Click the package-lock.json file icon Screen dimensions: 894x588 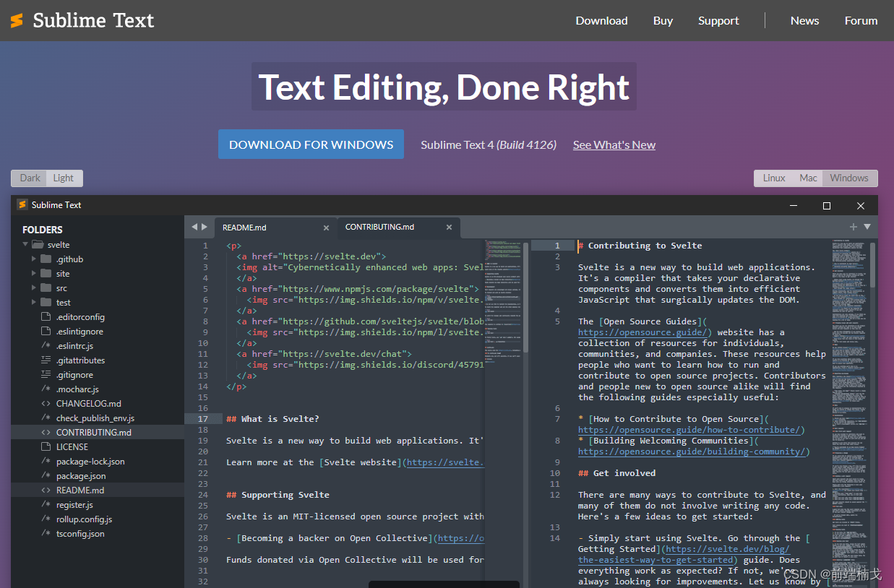(x=46, y=462)
